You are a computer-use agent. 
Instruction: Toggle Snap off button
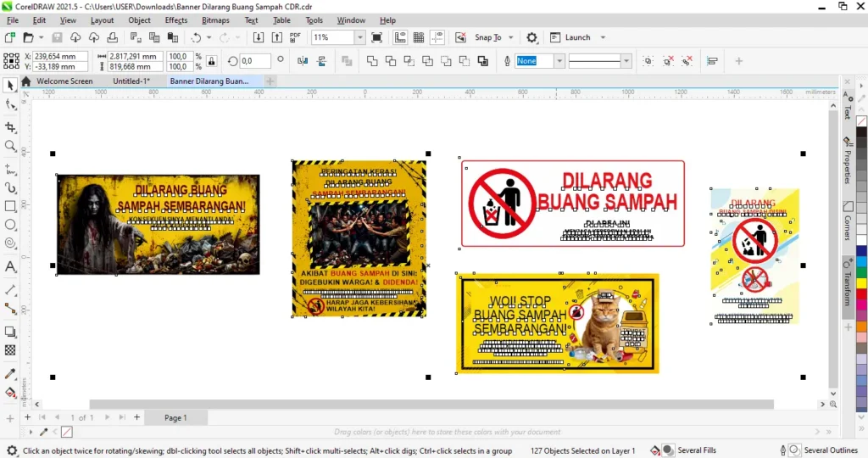click(x=460, y=37)
